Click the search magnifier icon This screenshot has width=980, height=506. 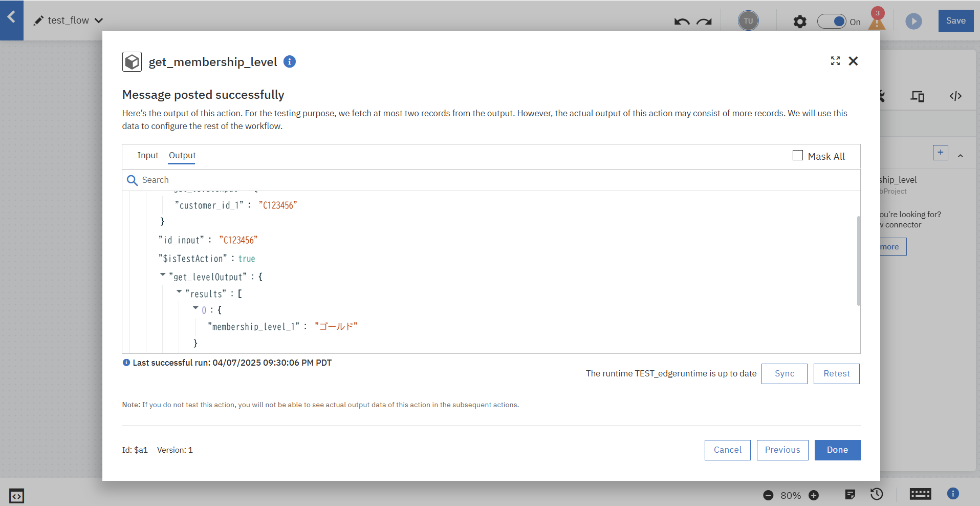132,180
